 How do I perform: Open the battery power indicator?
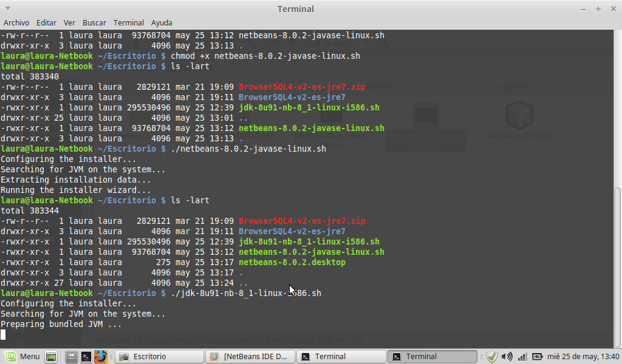[x=537, y=357]
